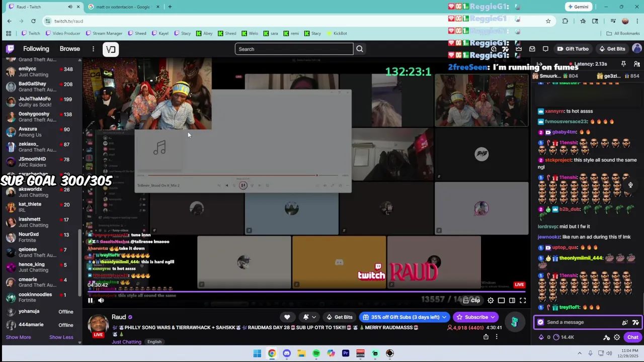Open pinned chat pin icon
The width and height of the screenshot is (644, 362).
click(x=623, y=64)
